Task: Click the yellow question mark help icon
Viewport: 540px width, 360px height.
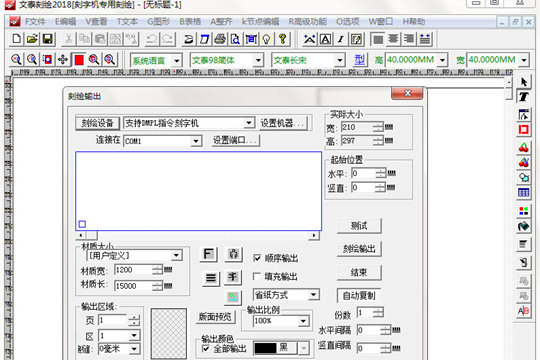Action: (x=282, y=39)
